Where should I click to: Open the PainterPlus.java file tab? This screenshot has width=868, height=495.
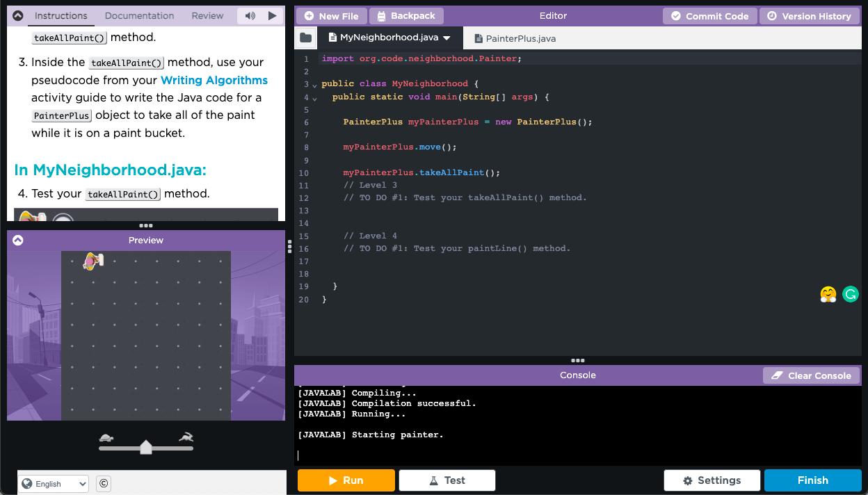pyautogui.click(x=515, y=39)
